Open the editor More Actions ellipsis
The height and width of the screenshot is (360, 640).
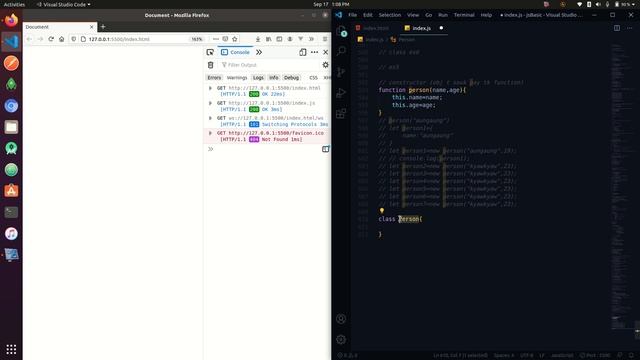(629, 28)
